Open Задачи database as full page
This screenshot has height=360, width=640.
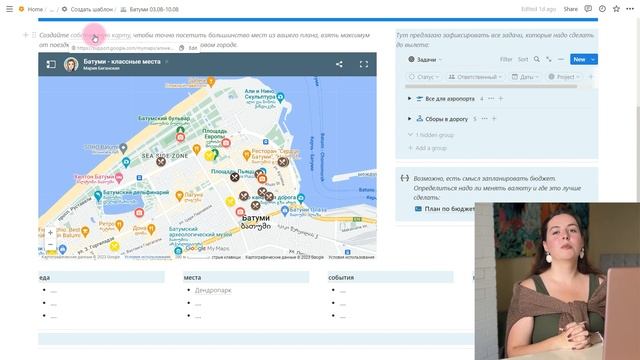coord(549,60)
